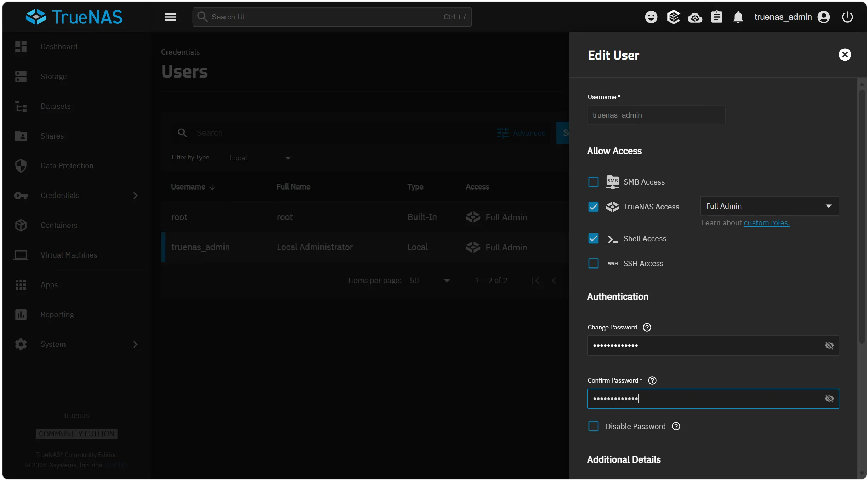
Task: Click the truenas_admin account name button
Action: tap(783, 17)
